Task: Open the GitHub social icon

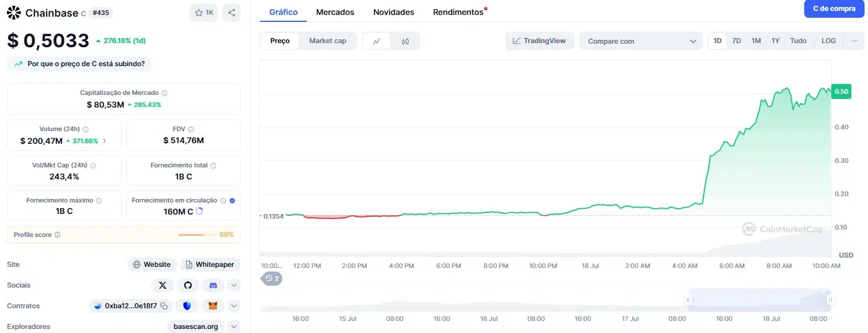Action: pos(188,285)
